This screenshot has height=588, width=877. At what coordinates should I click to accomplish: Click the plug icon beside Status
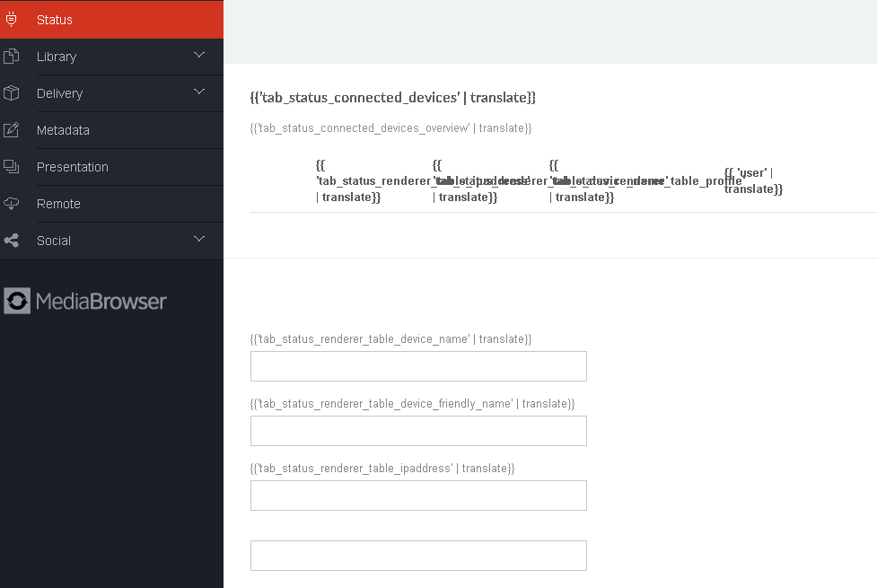click(x=12, y=19)
